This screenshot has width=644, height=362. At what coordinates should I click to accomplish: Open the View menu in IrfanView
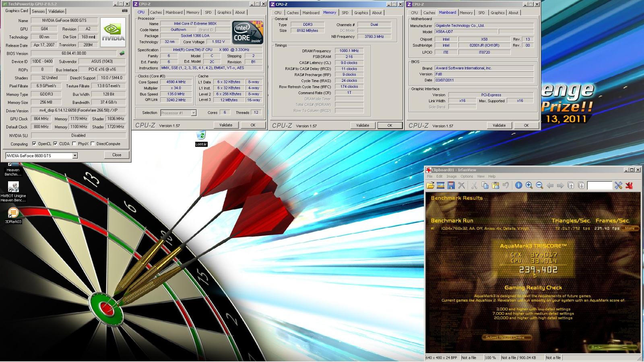pyautogui.click(x=481, y=176)
